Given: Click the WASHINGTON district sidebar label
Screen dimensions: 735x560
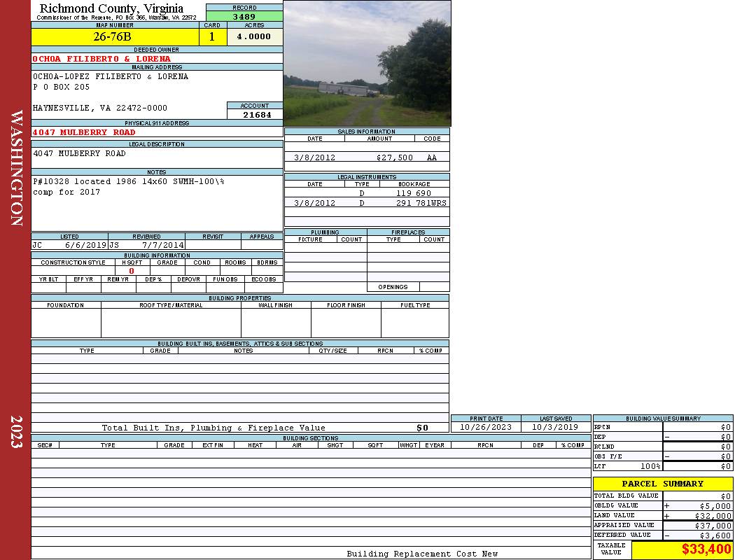Looking at the screenshot, I should tap(16, 167).
